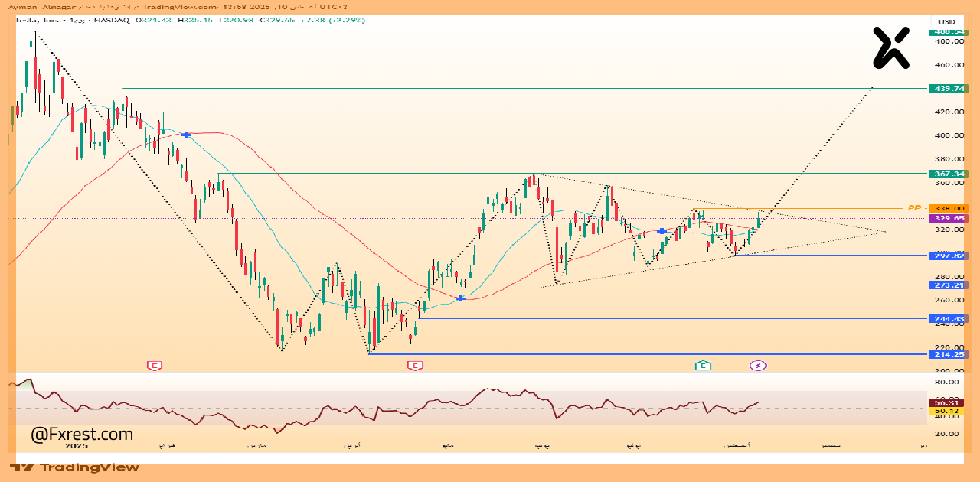This screenshot has height=482, width=980.
Task: Select the 439.74 target price label
Action: point(948,89)
